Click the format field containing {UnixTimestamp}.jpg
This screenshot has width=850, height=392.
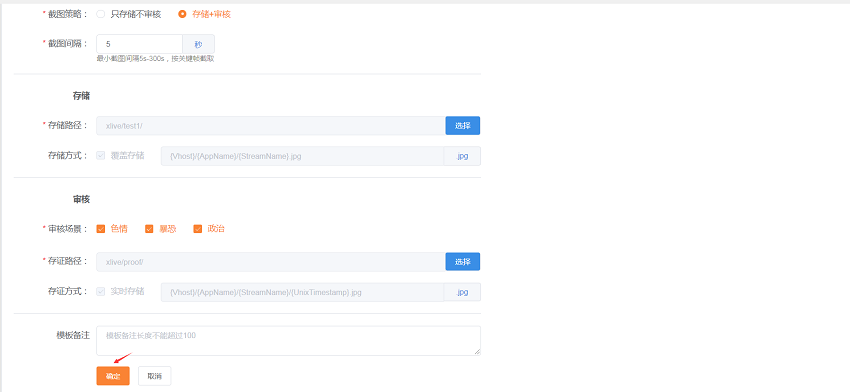pos(302,292)
